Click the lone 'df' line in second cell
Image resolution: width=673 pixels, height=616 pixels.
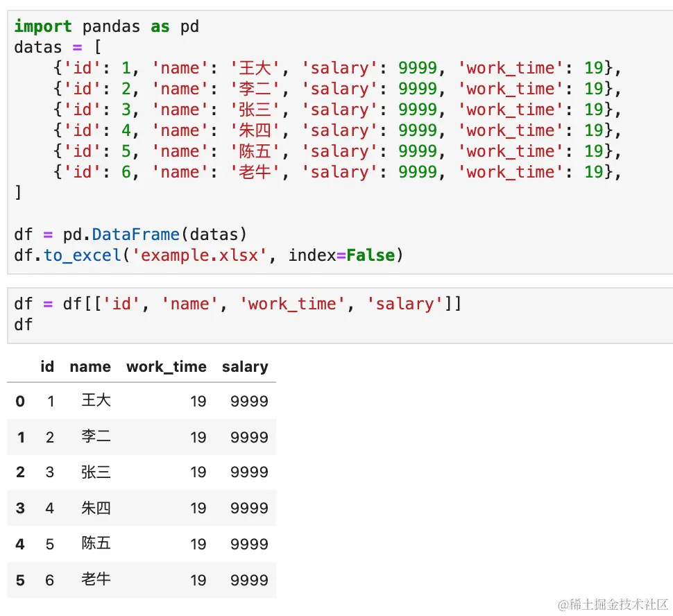(x=23, y=325)
